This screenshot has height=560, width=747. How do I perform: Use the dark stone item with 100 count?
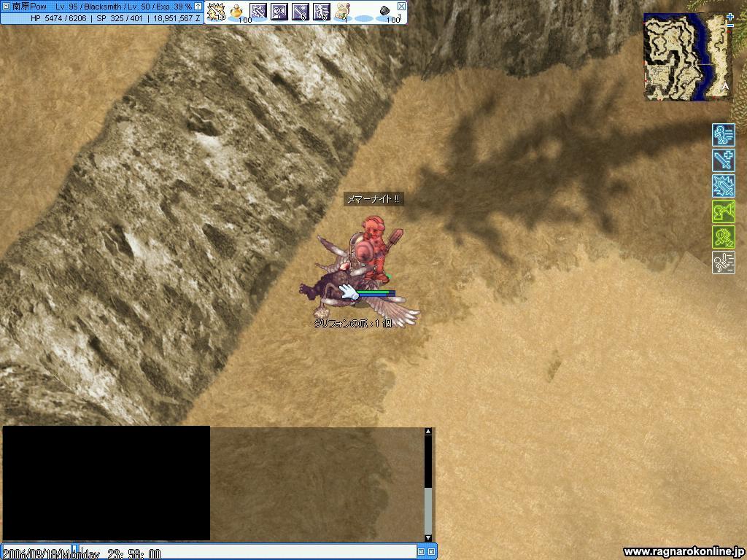(x=385, y=12)
